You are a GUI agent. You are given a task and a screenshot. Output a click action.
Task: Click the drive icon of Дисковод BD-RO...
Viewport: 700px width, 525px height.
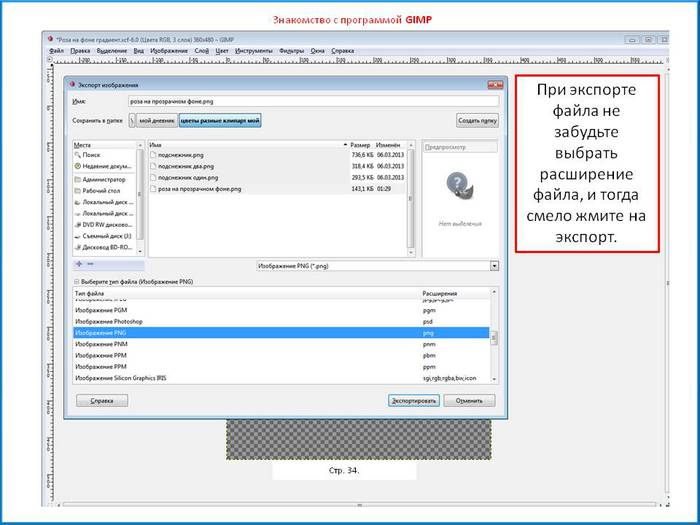[x=78, y=247]
